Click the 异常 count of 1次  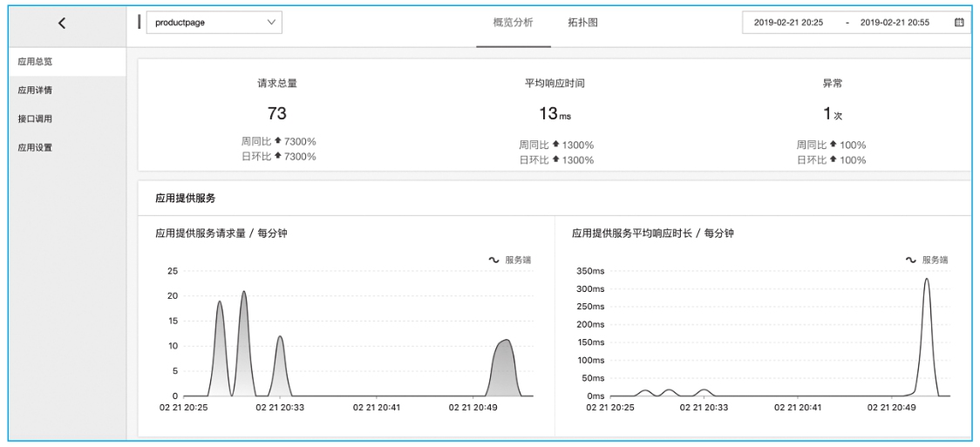pos(832,114)
